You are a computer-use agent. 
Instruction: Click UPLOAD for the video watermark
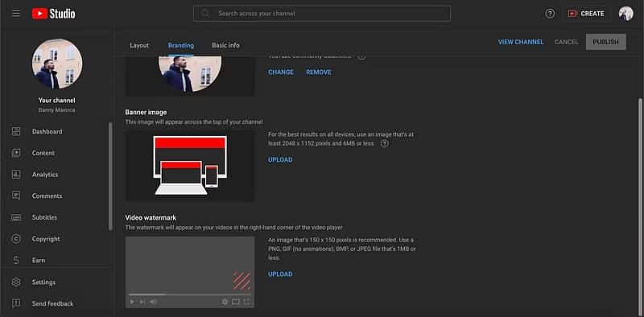280,274
